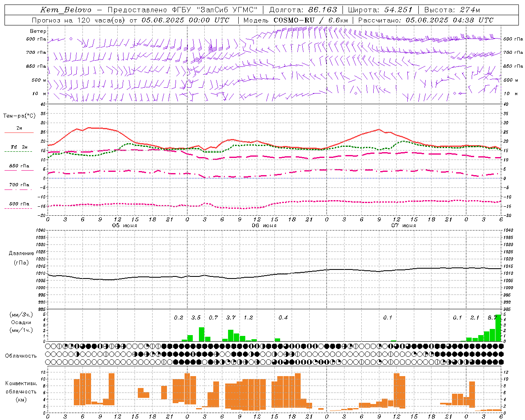Click the 3.7 precipitation total

coord(231,317)
